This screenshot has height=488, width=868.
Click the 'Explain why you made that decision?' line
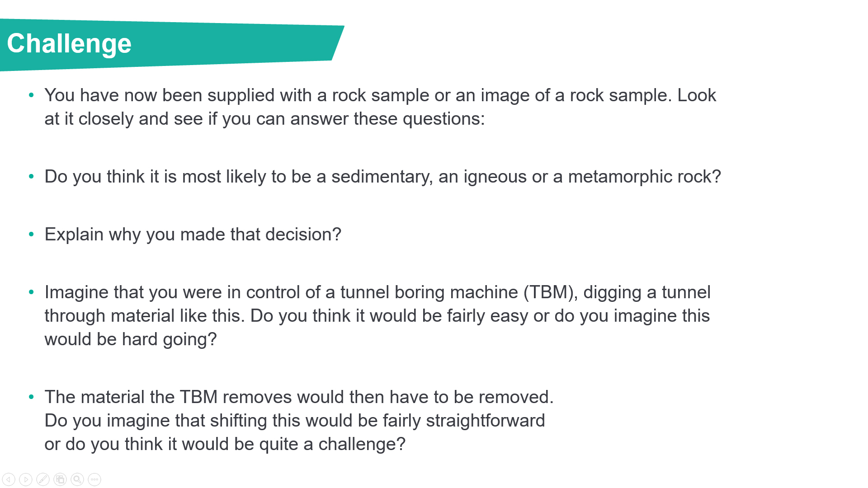pos(193,235)
